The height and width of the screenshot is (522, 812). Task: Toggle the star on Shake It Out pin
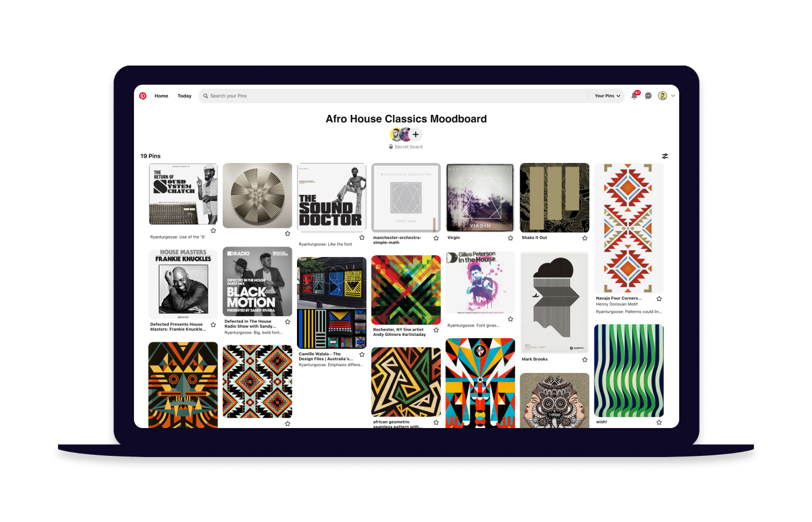(585, 238)
